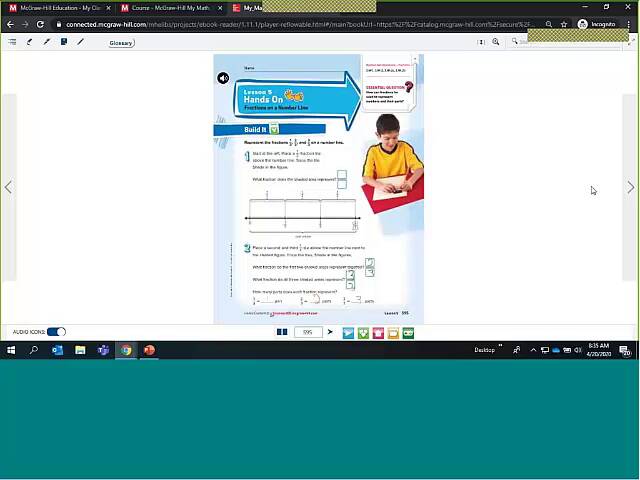Go to next page with right arrow

pyautogui.click(x=630, y=187)
